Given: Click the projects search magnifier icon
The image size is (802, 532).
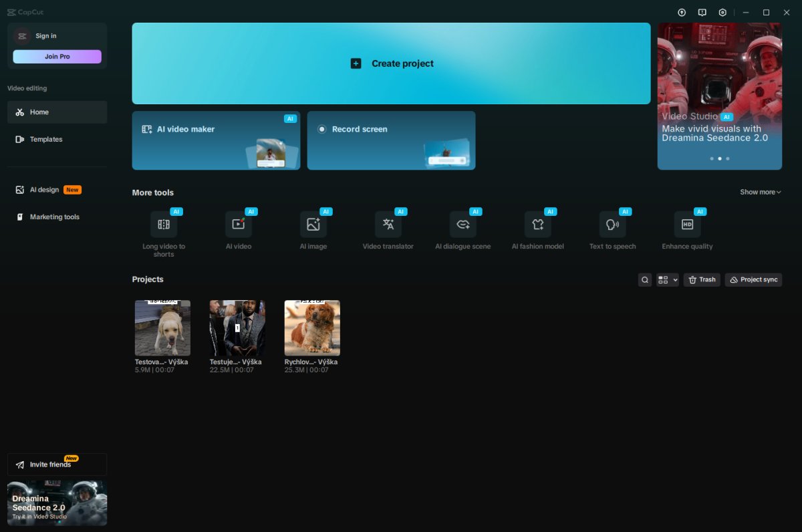Looking at the screenshot, I should pyautogui.click(x=645, y=280).
